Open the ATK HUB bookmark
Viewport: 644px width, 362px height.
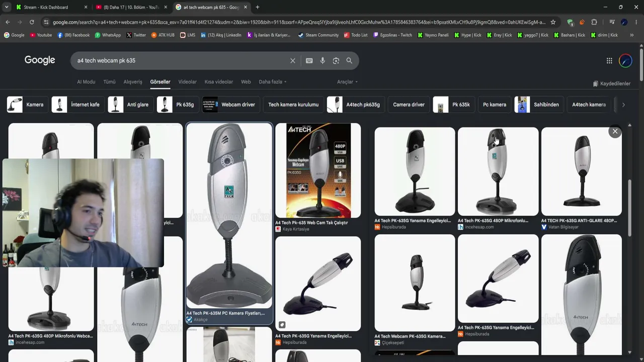pyautogui.click(x=163, y=35)
